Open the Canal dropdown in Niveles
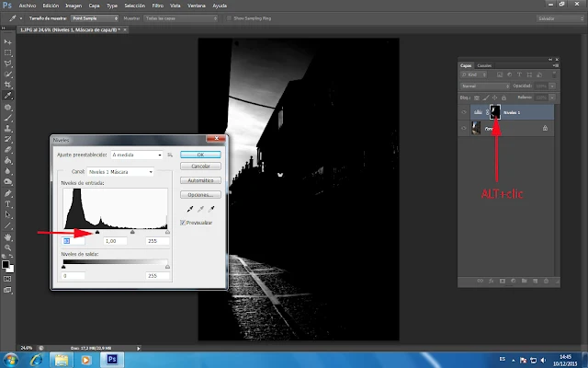The width and height of the screenshot is (588, 368). [119, 171]
